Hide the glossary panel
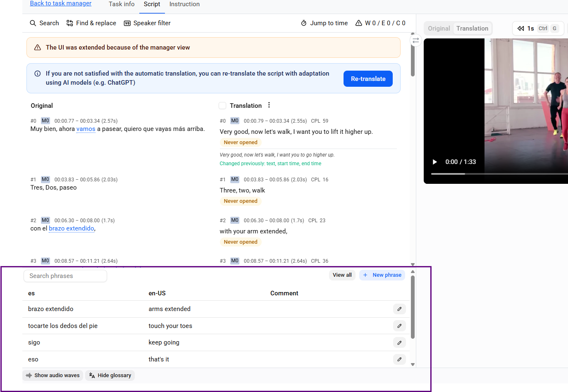The width and height of the screenshot is (568, 392). tap(110, 375)
